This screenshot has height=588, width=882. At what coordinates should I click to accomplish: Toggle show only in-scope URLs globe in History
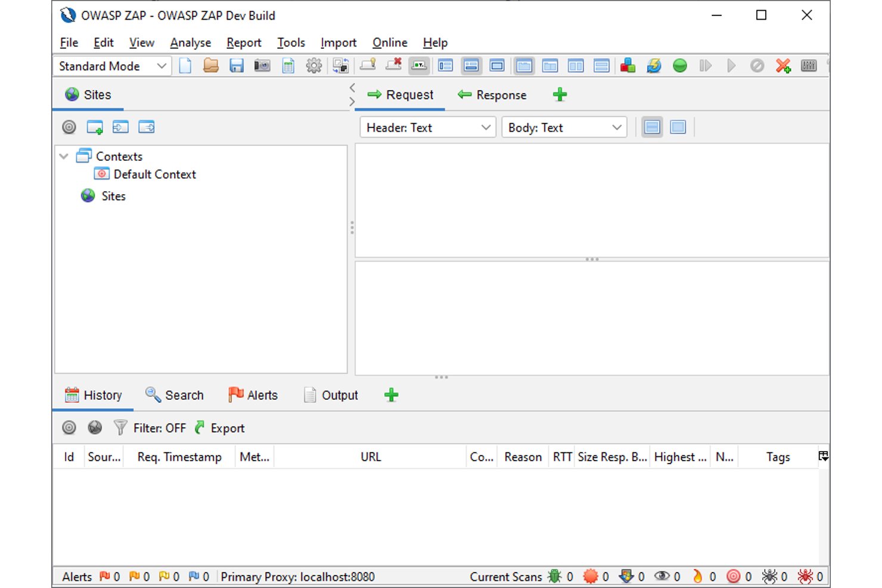point(95,428)
